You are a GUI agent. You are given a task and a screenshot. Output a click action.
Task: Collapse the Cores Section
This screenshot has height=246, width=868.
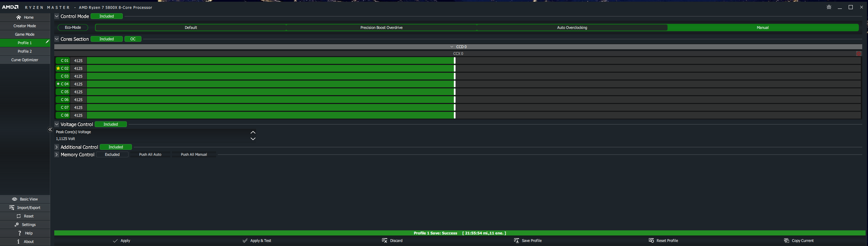[57, 39]
